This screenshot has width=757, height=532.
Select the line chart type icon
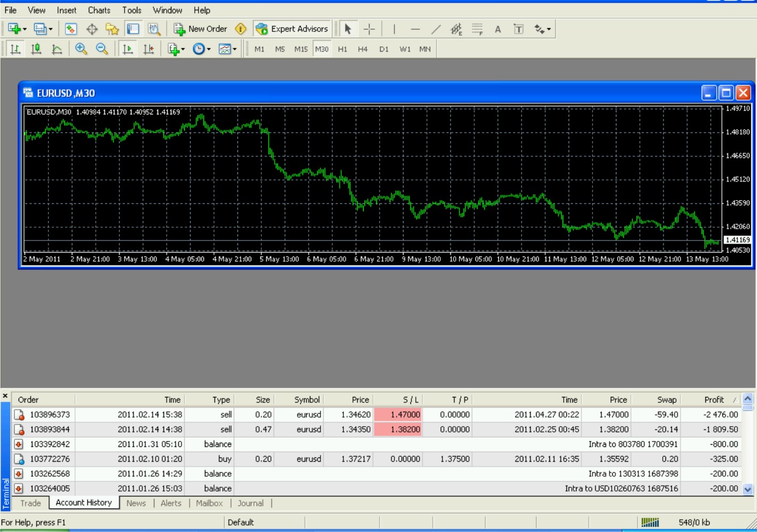click(x=57, y=49)
